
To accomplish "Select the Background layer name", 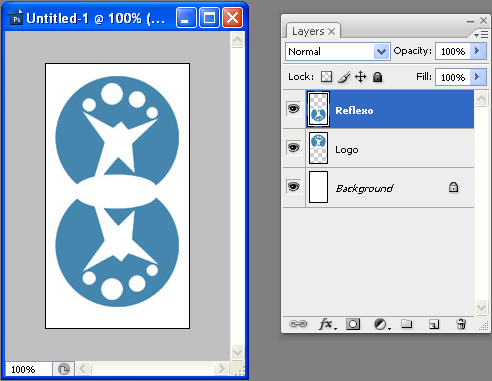I will (x=364, y=188).
